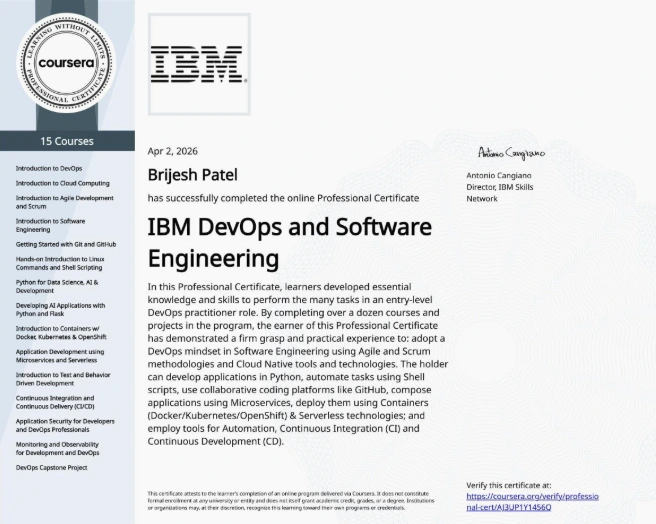Click the Coursera Professional Certificate seal

pyautogui.click(x=66, y=63)
